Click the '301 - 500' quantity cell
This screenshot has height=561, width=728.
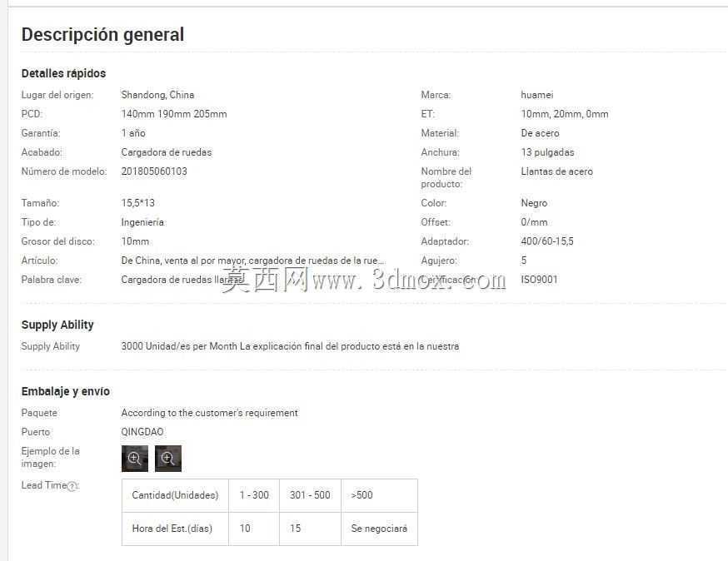[x=310, y=495]
